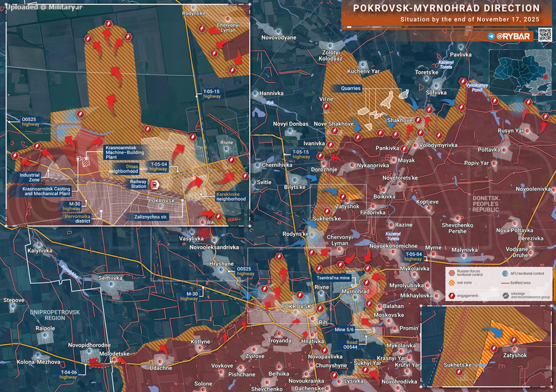The height and width of the screenshot is (392, 556).
Task: Click the AFU territorial control hexagon in legend
Action: (504, 273)
